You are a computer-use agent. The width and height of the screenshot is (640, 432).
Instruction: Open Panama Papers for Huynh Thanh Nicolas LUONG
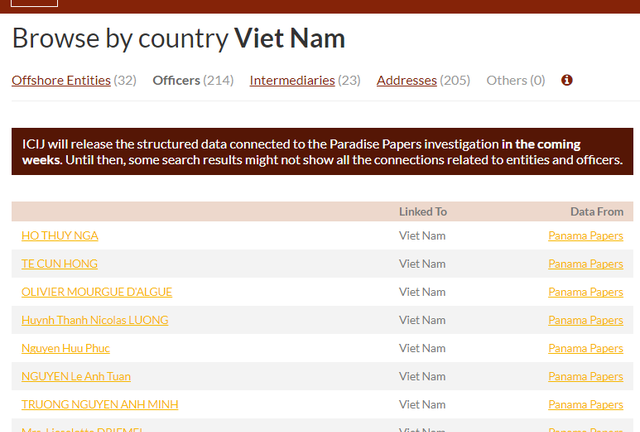[x=585, y=320]
